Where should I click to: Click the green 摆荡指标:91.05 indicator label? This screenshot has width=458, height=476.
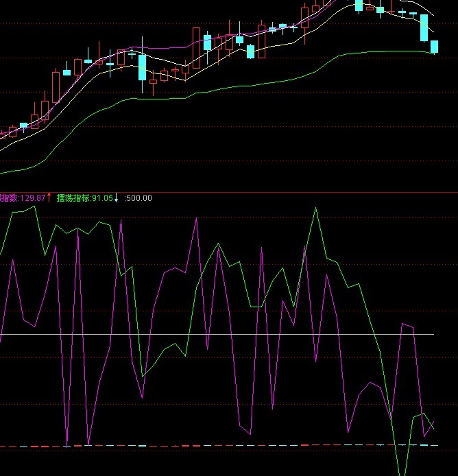coord(85,198)
